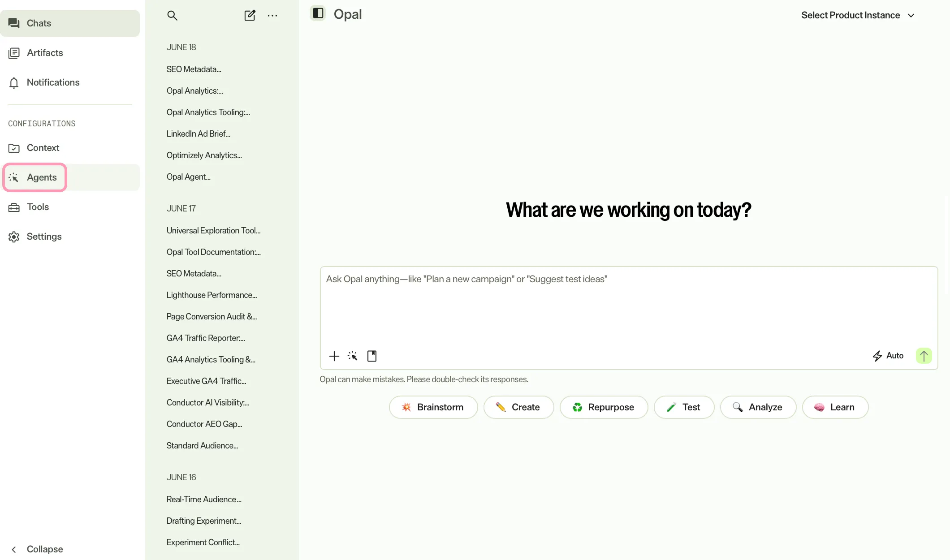This screenshot has width=950, height=560.
Task: Open the GA4 Traffic Reporter chat
Action: tap(206, 338)
